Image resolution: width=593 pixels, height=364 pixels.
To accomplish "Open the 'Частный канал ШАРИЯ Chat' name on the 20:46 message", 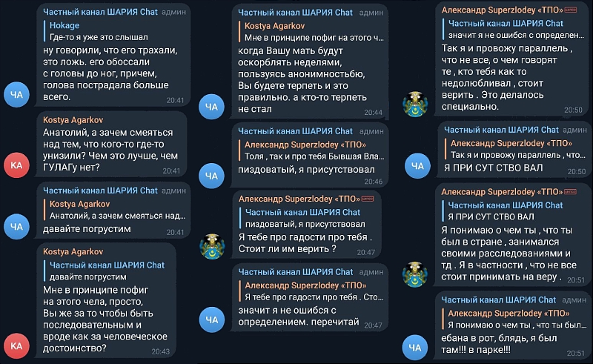I will coord(295,131).
